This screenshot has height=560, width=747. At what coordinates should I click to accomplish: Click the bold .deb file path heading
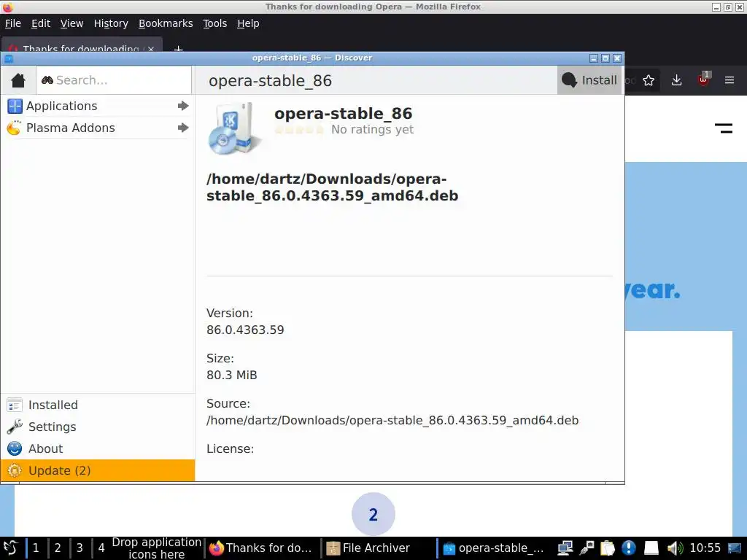(x=332, y=187)
